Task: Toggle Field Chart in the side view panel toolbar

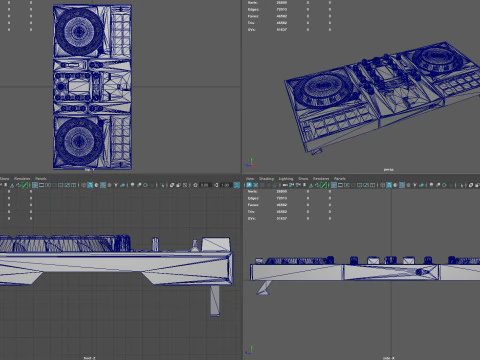Action: tap(360, 185)
